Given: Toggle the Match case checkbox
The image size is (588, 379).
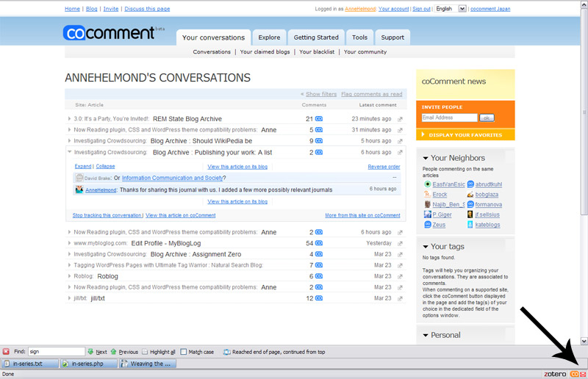Looking at the screenshot, I should (183, 352).
